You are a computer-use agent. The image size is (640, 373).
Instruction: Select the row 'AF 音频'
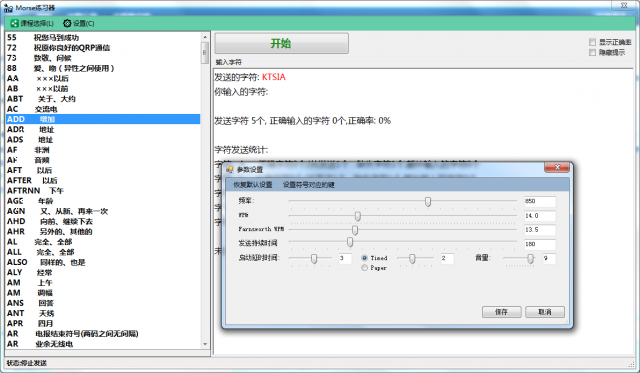point(103,160)
